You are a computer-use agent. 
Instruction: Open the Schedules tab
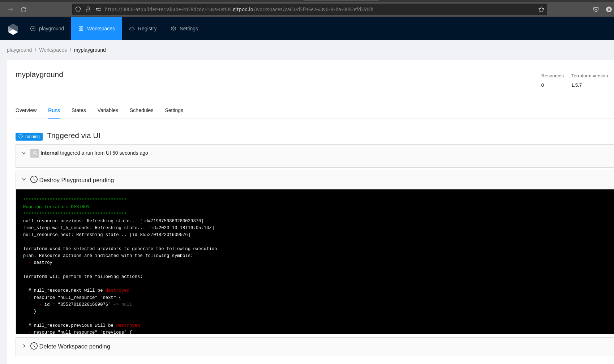point(141,111)
